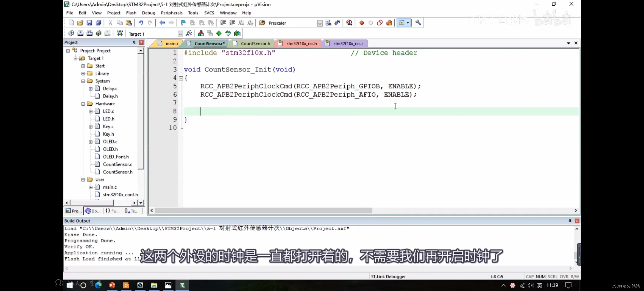Click the Open file toolbar icon
The image size is (644, 291).
80,23
